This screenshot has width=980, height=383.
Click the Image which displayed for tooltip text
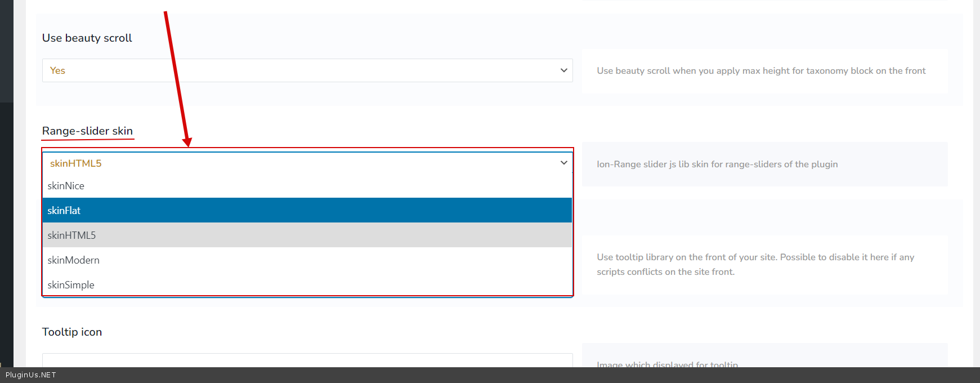pos(667,364)
